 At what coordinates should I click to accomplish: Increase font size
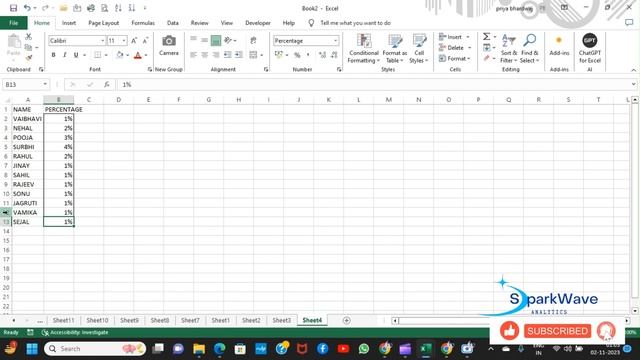134,40
